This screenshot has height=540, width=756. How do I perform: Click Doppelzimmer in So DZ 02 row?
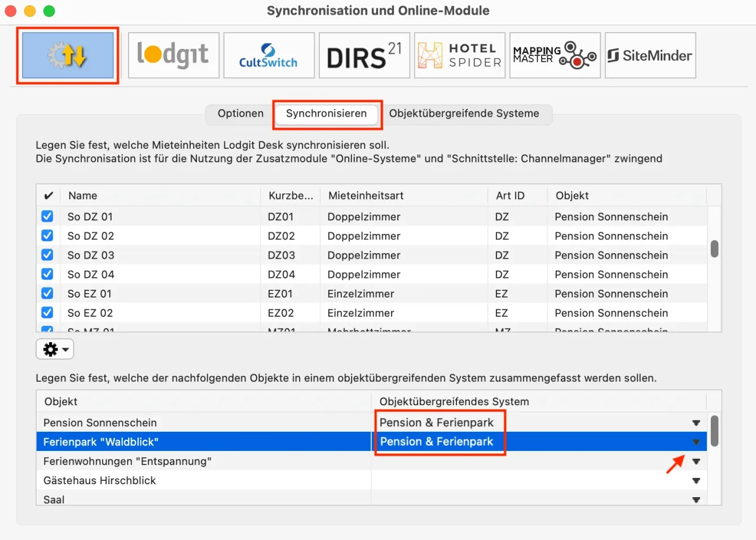(x=364, y=236)
